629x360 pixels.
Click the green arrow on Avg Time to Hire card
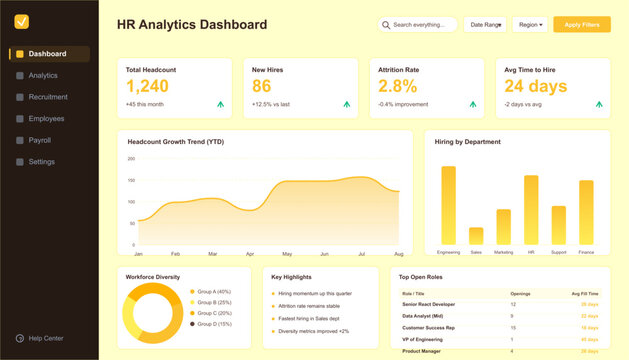[599, 104]
